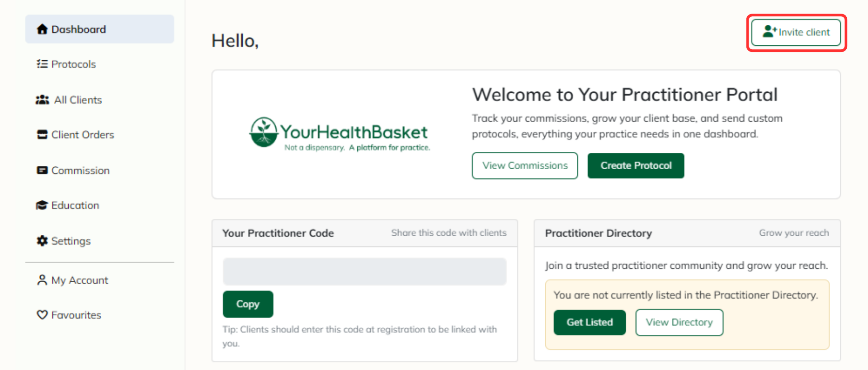This screenshot has width=868, height=370.
Task: Click the My Account person icon
Action: 42,280
